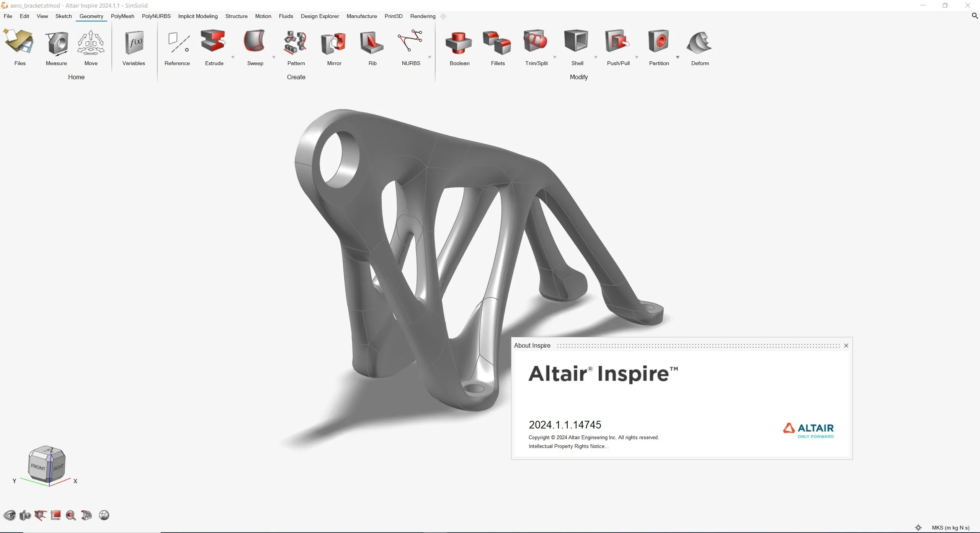The image size is (980, 533).
Task: Switch to the Sketch ribbon tab
Action: pos(64,16)
